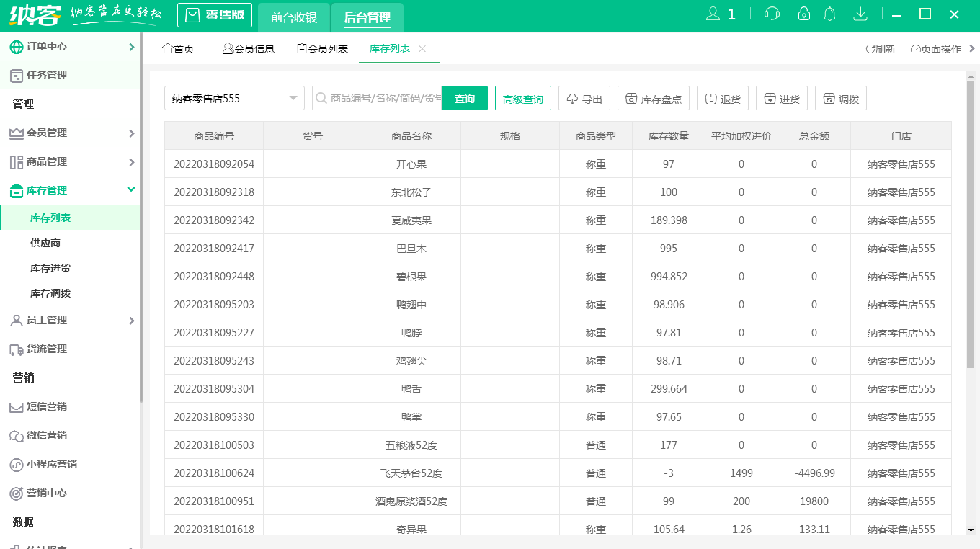Click the 零售版 badge button
Screen dimensions: 980x549
(x=215, y=15)
